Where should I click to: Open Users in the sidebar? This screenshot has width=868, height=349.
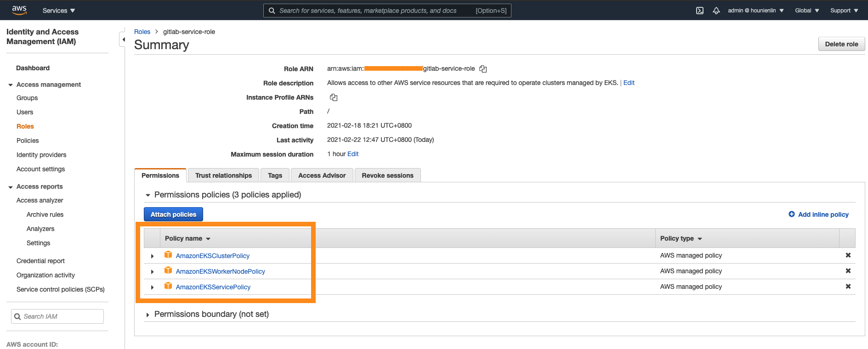coord(25,112)
